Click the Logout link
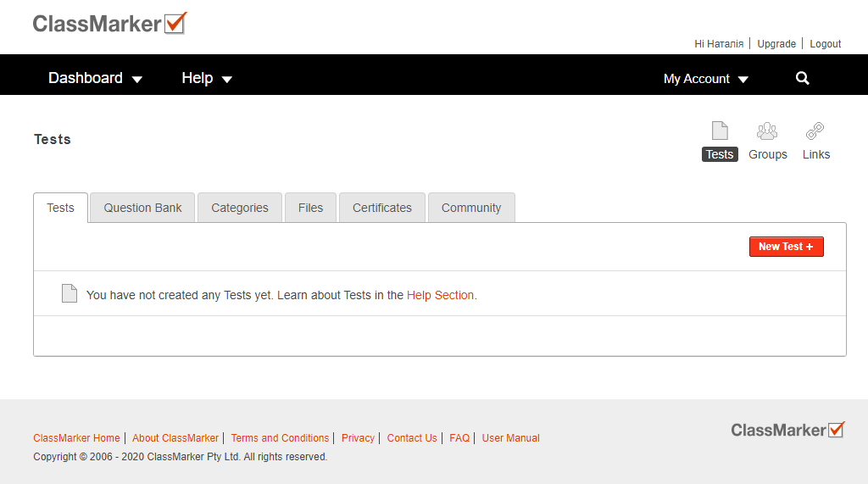This screenshot has height=484, width=868. [825, 44]
